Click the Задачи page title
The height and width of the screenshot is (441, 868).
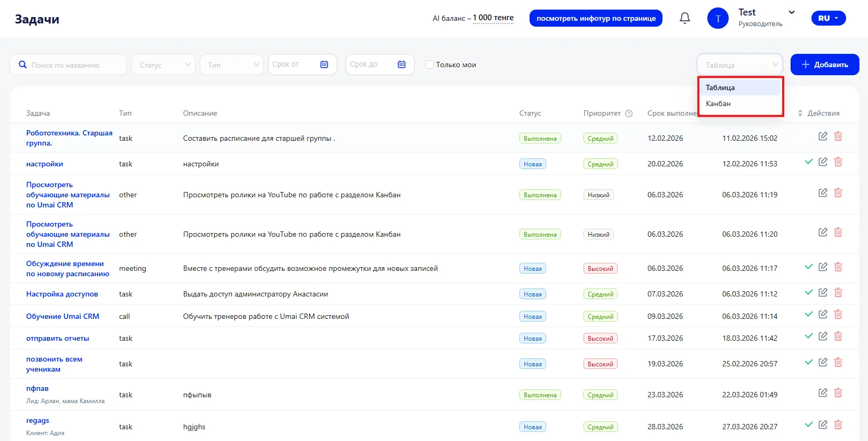[x=37, y=19]
